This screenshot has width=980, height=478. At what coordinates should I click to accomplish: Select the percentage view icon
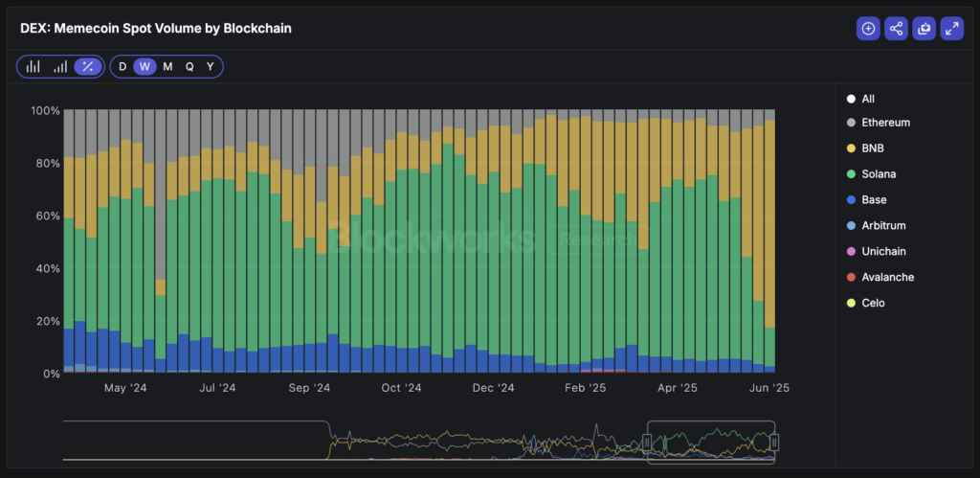[87, 66]
